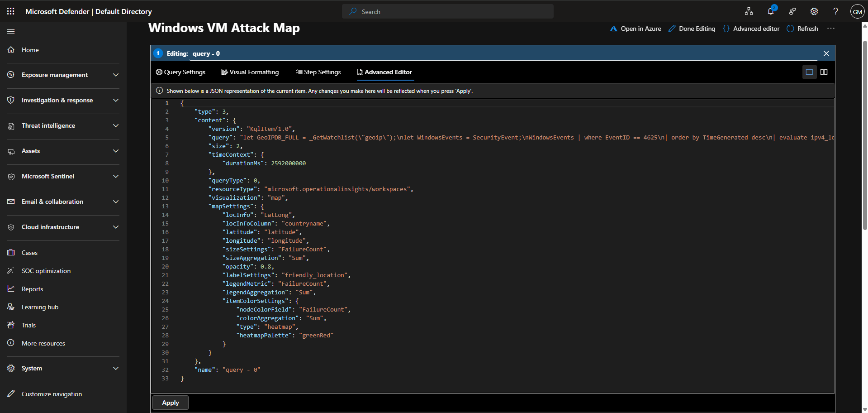Expand the Email & collaboration section

tap(116, 202)
